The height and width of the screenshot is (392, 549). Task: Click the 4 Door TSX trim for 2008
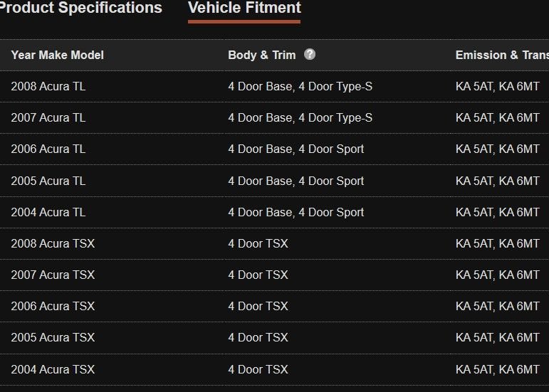pos(258,243)
